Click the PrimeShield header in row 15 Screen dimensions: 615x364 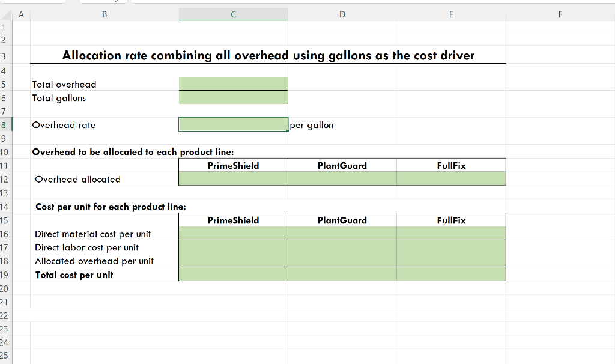[234, 220]
